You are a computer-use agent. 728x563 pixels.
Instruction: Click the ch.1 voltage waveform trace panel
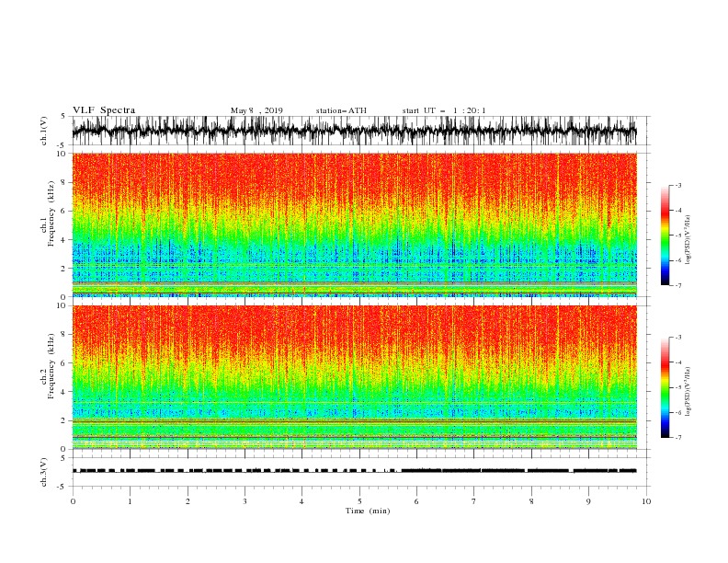[x=354, y=131]
